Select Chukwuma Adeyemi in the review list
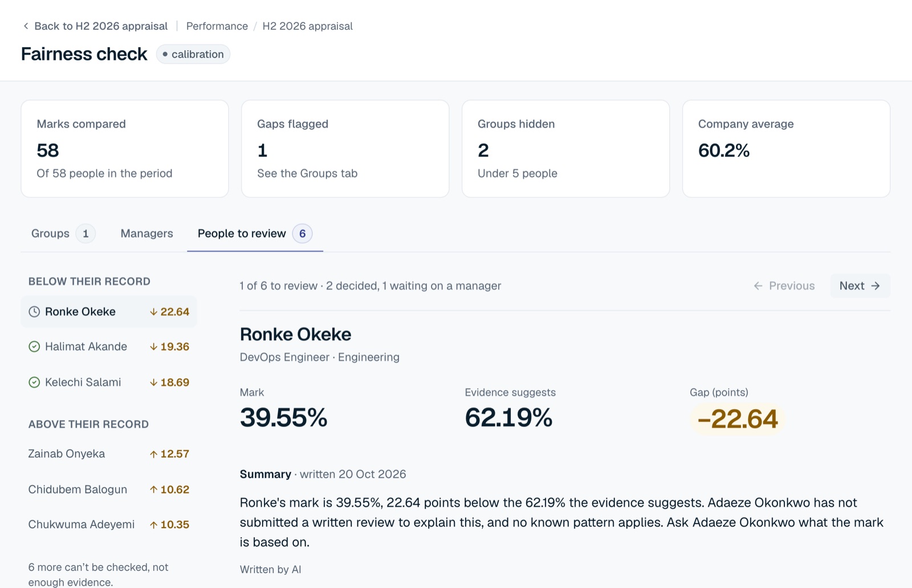912x588 pixels. (109, 525)
